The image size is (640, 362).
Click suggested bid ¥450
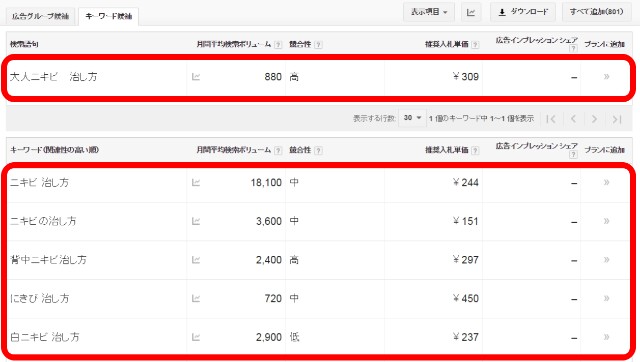(x=466, y=299)
